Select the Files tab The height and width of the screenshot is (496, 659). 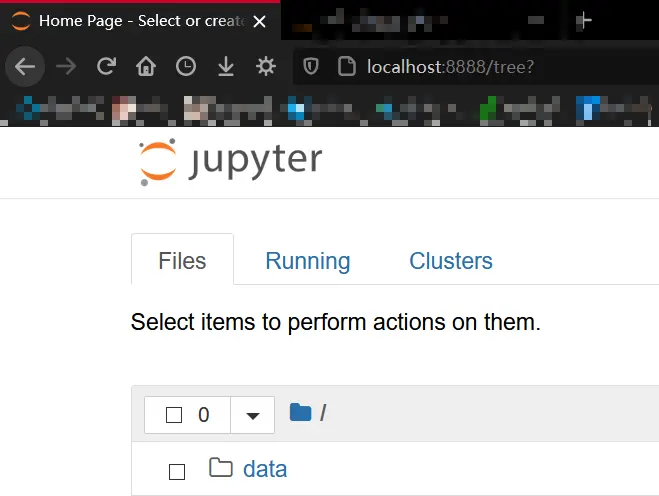point(182,261)
